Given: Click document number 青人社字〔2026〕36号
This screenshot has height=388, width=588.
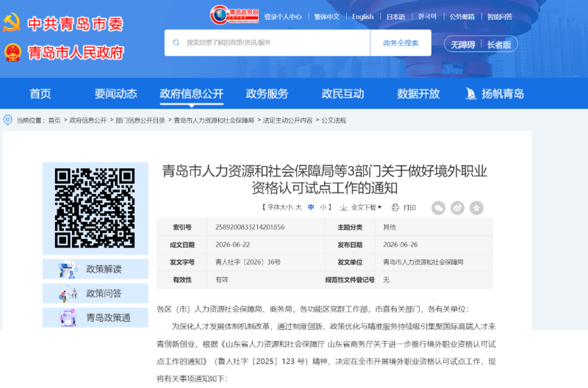Looking at the screenshot, I should tap(248, 262).
